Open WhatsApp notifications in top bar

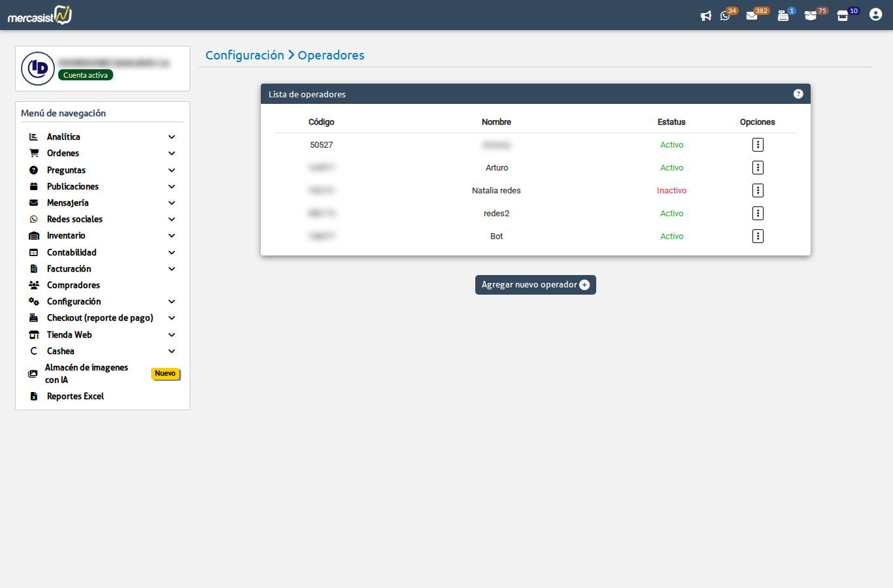pyautogui.click(x=725, y=16)
